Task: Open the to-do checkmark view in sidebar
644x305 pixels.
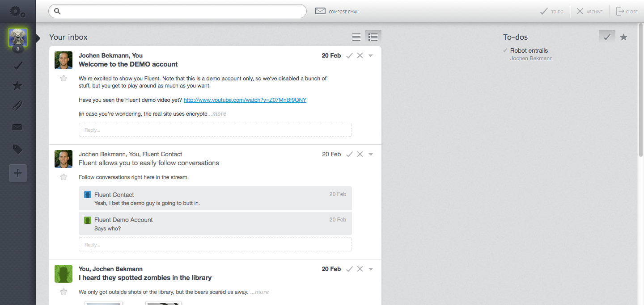Action: coord(18,66)
